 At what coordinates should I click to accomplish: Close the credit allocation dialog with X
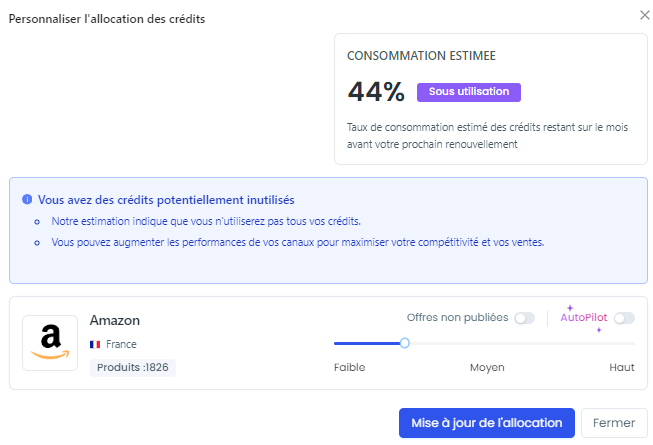pos(645,15)
